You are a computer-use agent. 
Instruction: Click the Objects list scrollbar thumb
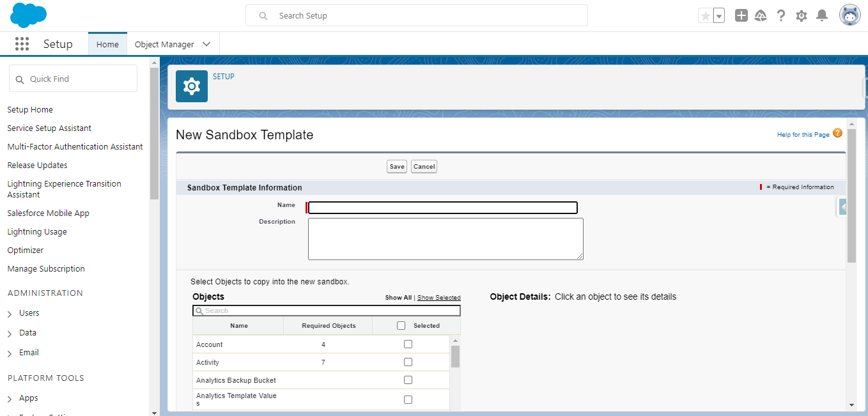click(x=455, y=357)
